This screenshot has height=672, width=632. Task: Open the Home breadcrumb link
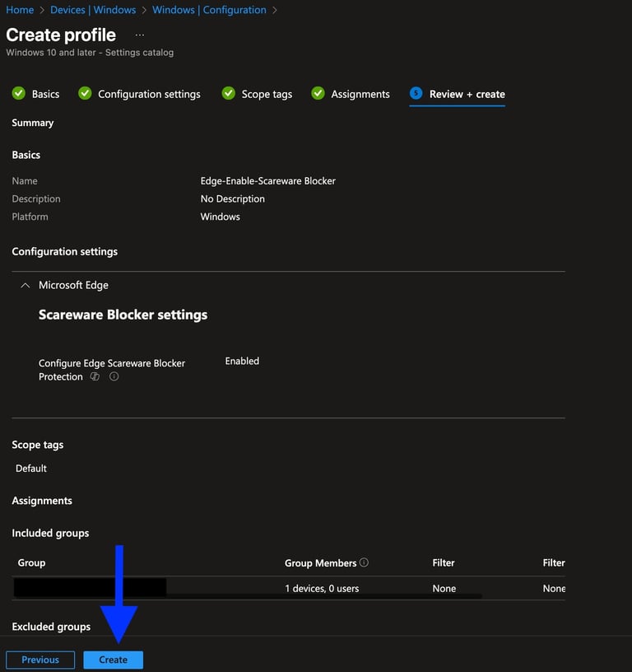[20, 10]
